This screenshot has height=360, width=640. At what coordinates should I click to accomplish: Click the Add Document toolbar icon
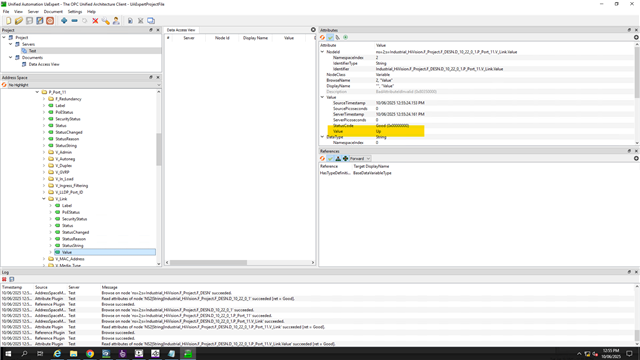130,21
